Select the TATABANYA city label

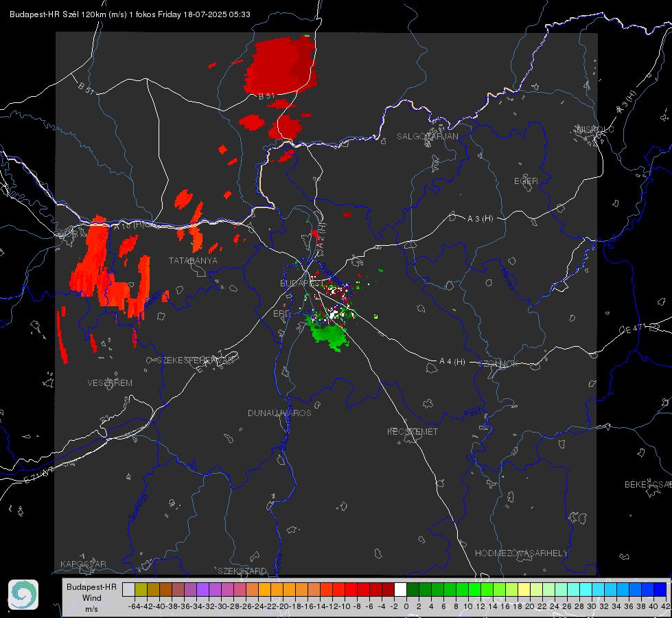click(193, 261)
